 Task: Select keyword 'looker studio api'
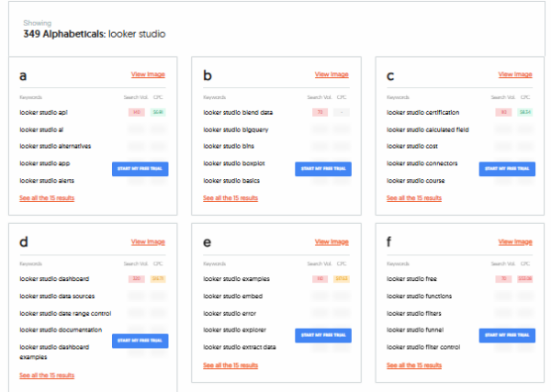pyautogui.click(x=43, y=112)
